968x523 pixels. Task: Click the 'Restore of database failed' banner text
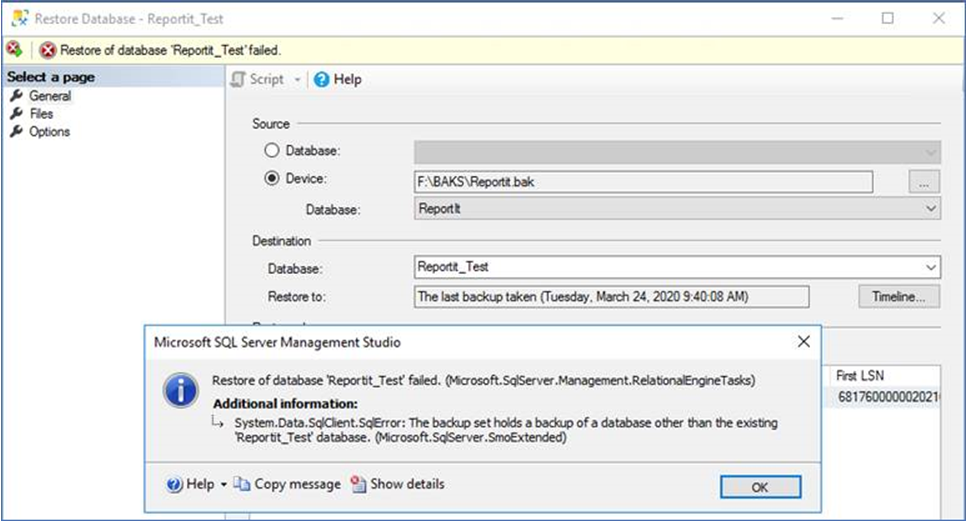[170, 50]
